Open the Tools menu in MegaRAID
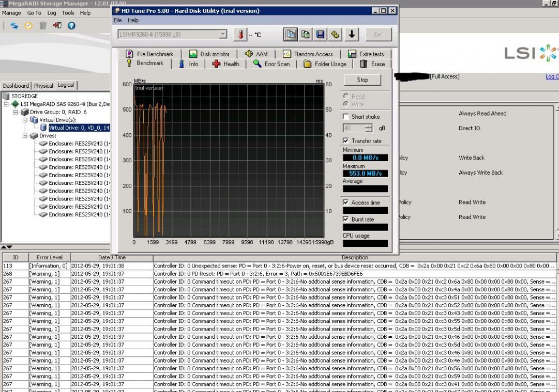Viewport: 559px width, 392px height. tap(68, 12)
